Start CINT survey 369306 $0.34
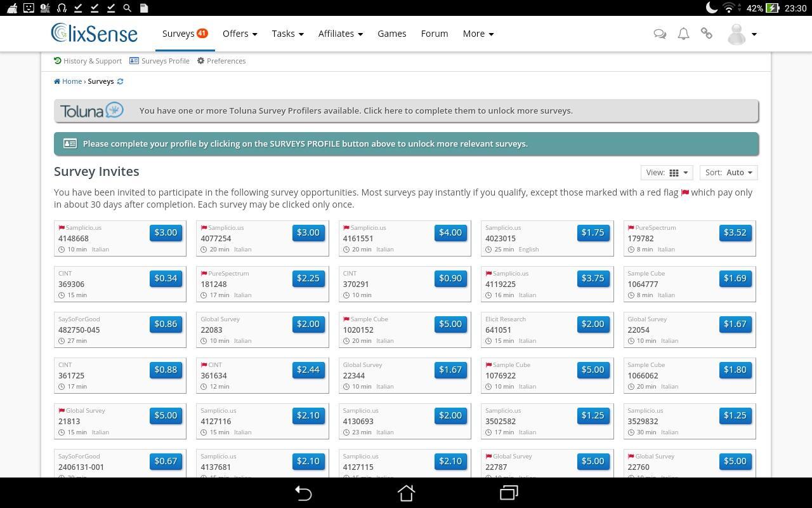This screenshot has height=508, width=812. 166,278
